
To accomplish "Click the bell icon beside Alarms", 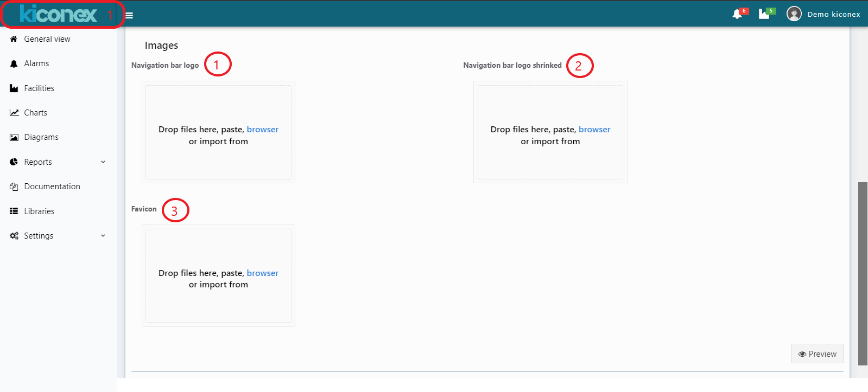I will tap(14, 63).
